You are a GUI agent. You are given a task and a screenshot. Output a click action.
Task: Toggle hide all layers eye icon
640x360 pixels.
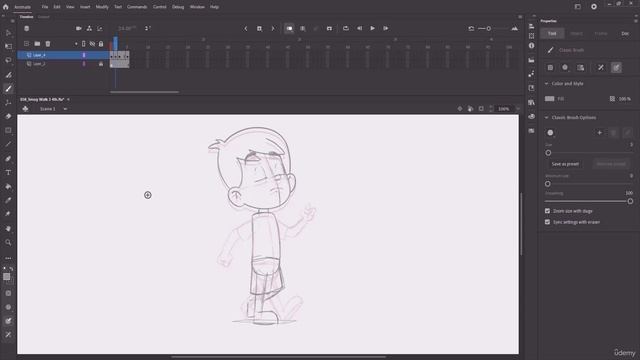point(92,44)
